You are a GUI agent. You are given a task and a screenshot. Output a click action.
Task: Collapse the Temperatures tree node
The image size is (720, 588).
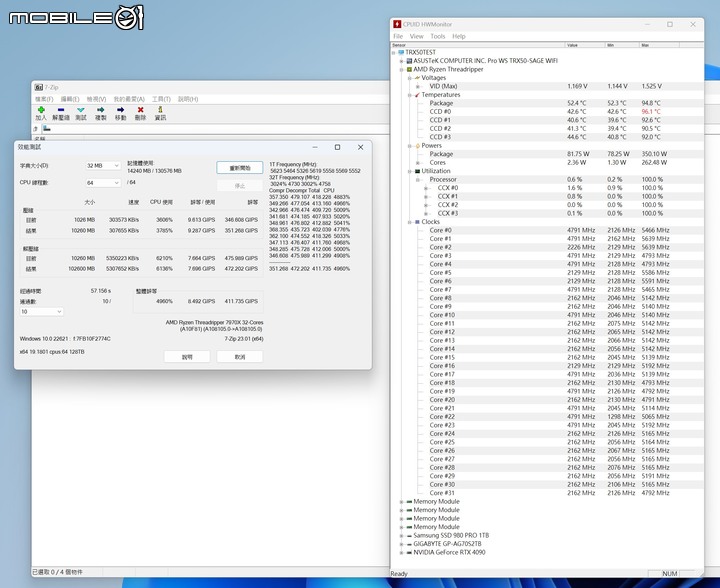click(x=410, y=95)
